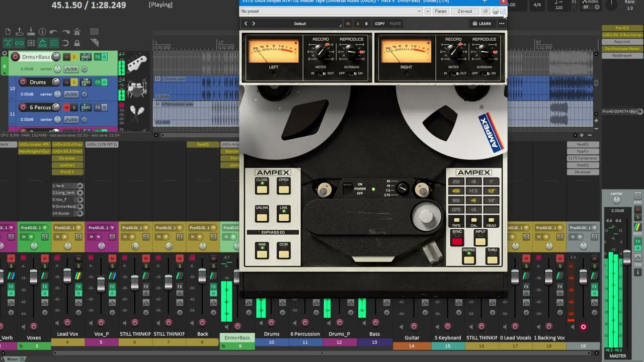Click the COPY button in plugin header
644x362 pixels.
pyautogui.click(x=380, y=24)
